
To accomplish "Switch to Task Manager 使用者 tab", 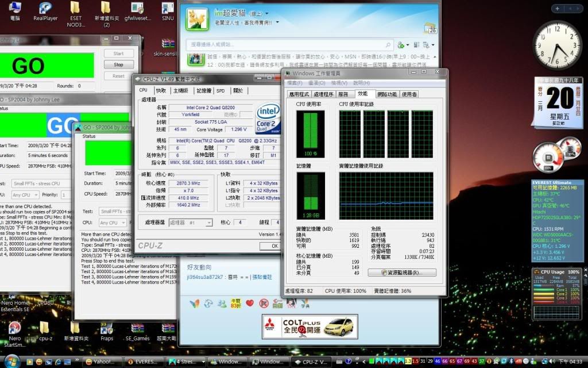I will click(x=409, y=94).
